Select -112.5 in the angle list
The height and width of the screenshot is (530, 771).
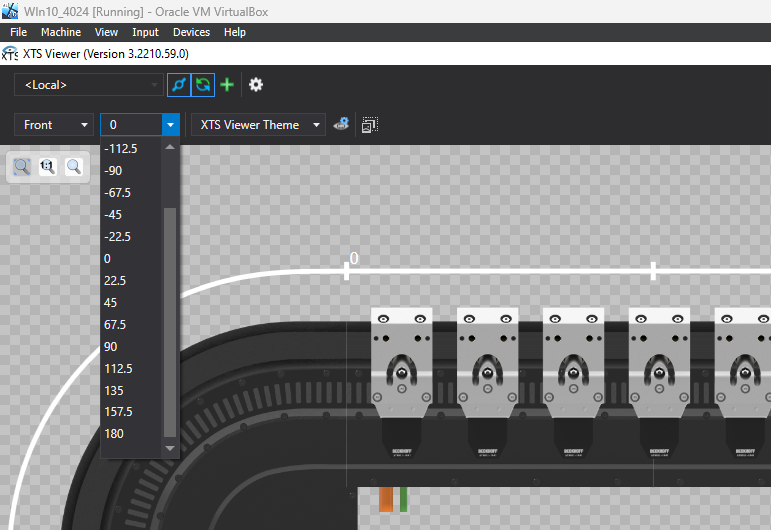pos(131,148)
